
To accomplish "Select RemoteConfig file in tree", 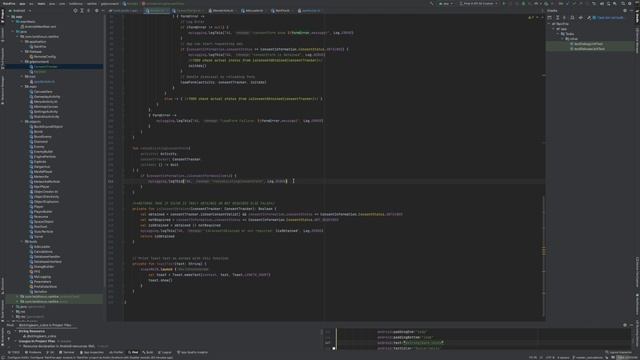I will 43,57.
